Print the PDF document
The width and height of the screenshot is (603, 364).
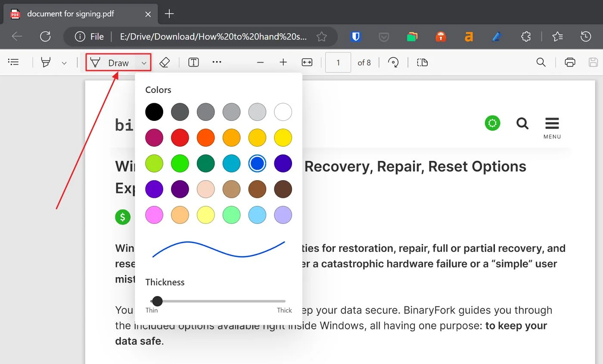pyautogui.click(x=570, y=62)
